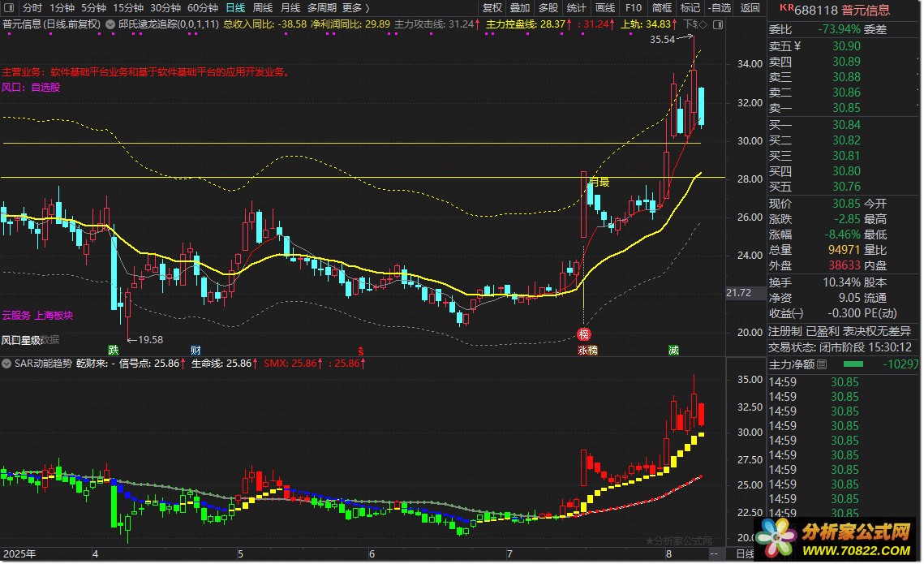Open F10 company information
924x564 pixels.
coord(634,7)
